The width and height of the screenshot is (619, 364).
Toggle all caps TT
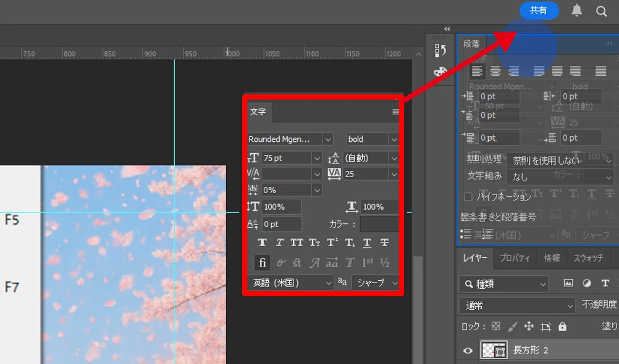point(297,242)
